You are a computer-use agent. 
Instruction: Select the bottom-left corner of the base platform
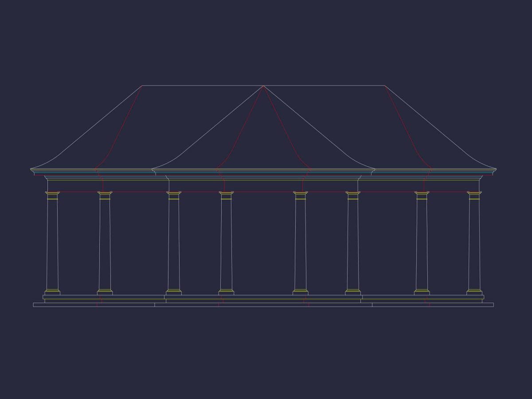(x=34, y=306)
